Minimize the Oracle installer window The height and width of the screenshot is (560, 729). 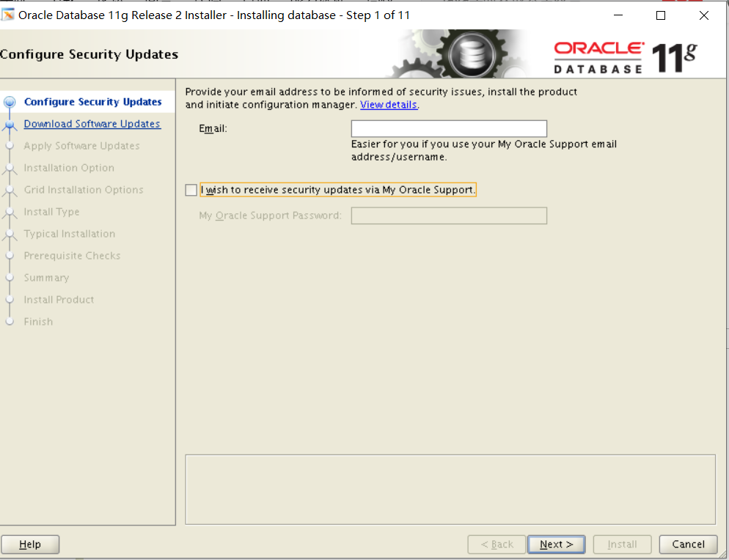[x=618, y=15]
